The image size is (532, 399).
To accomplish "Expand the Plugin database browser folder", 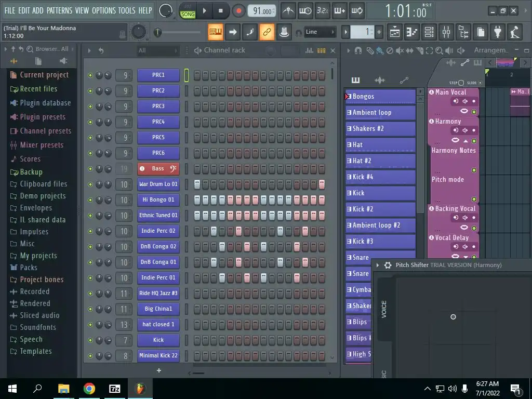I will coord(41,103).
